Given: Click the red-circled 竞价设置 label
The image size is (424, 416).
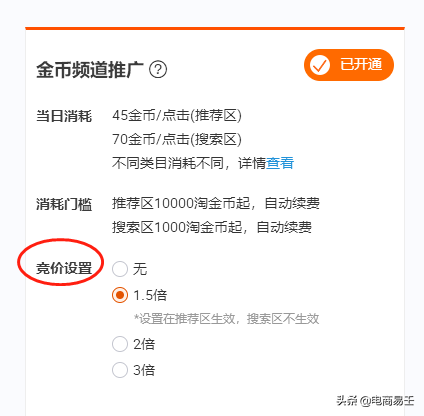Looking at the screenshot, I should click(x=64, y=268).
